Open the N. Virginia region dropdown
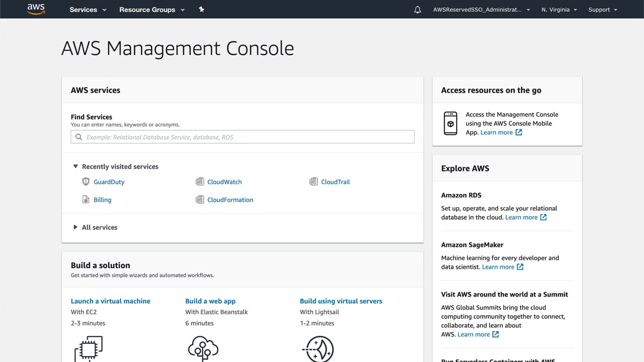This screenshot has width=644, height=362. tap(559, 10)
